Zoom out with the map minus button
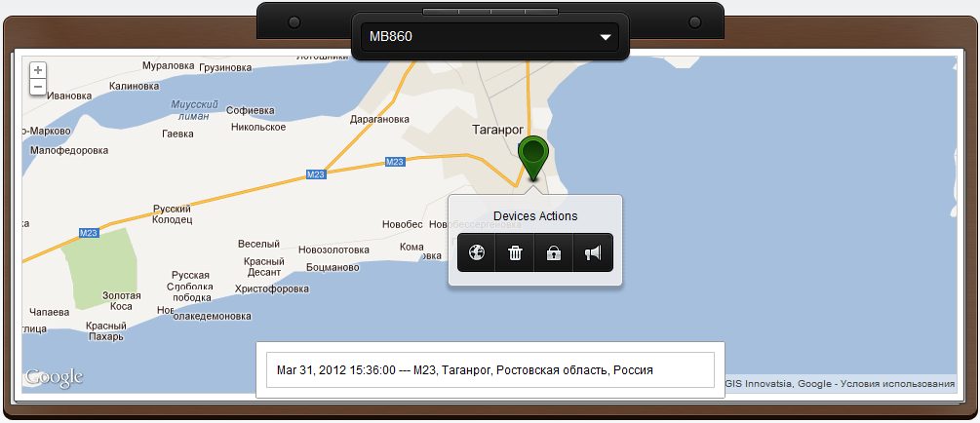Screen dimensions: 980x423 [38, 86]
